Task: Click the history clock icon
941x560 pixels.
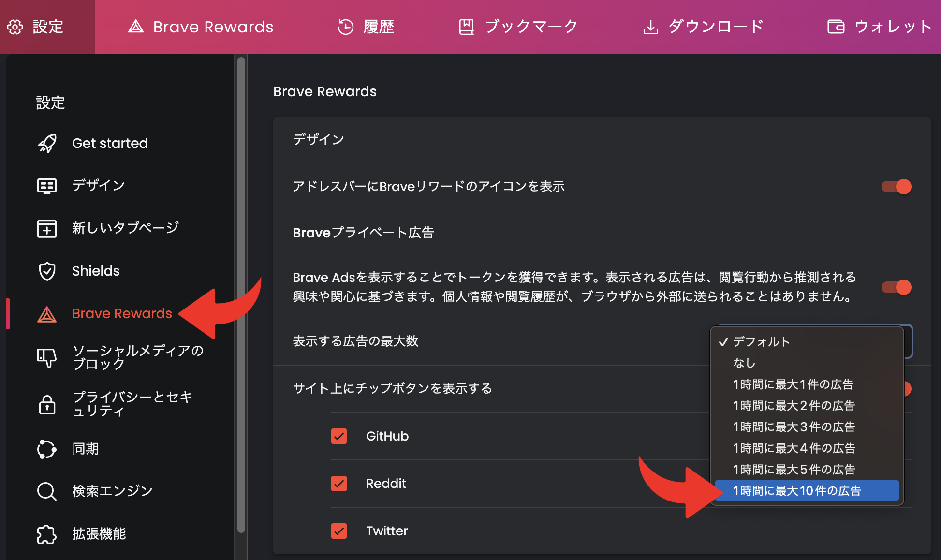Action: (346, 27)
